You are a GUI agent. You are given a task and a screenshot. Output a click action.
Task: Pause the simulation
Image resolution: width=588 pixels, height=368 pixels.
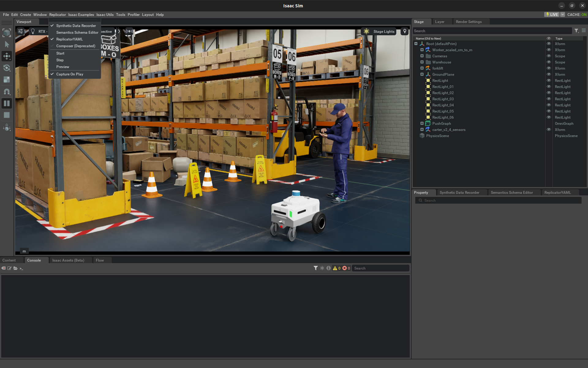7,103
